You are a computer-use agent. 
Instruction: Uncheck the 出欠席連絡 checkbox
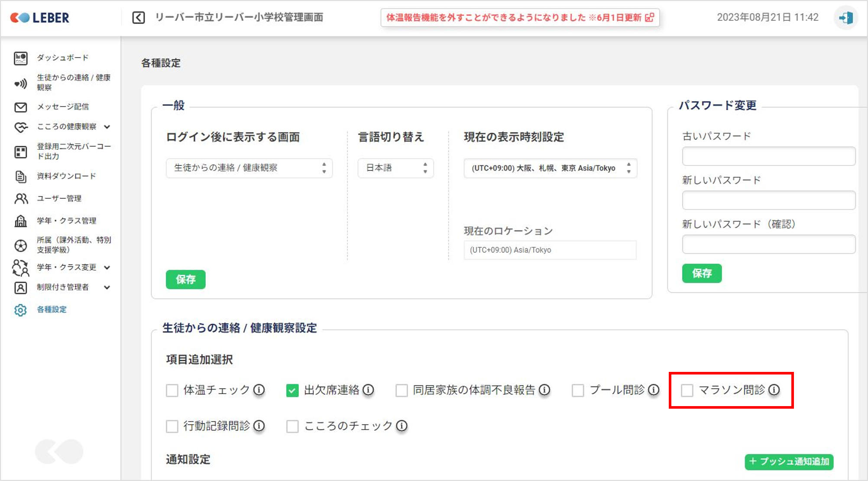click(292, 391)
